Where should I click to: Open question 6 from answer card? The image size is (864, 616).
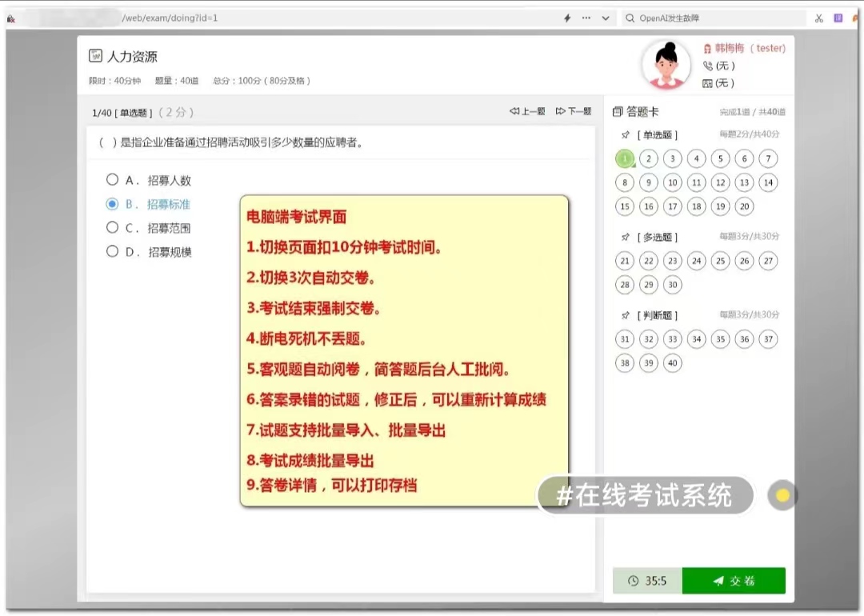point(745,158)
